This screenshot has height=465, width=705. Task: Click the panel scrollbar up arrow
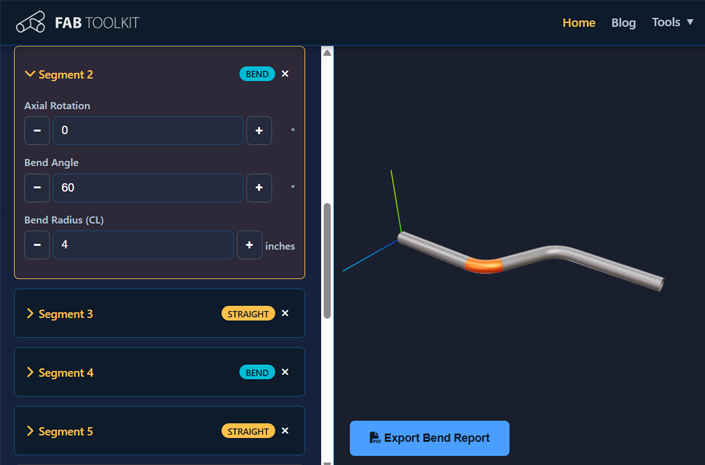click(x=327, y=53)
